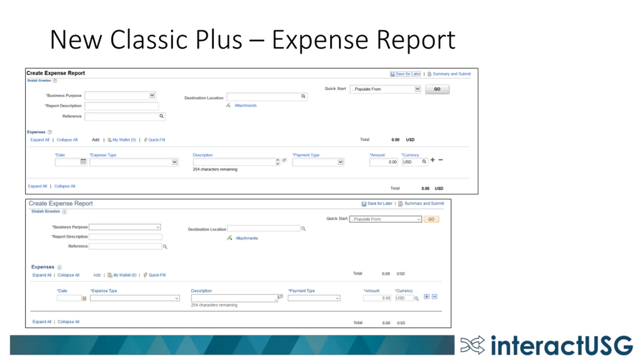Open Quick Start Populate From dropdown, upper form
This screenshot has height=362, width=644.
point(385,89)
